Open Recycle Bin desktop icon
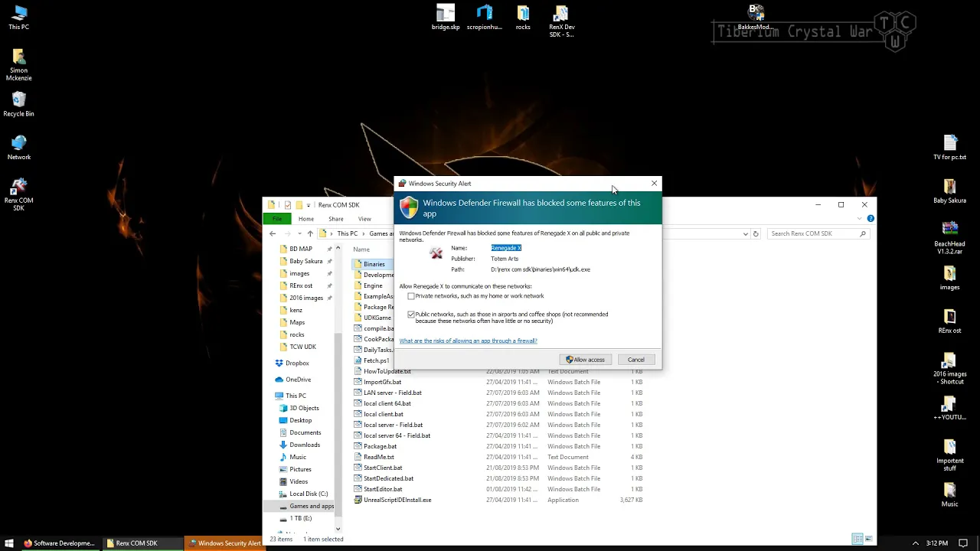980x551 pixels. (18, 105)
